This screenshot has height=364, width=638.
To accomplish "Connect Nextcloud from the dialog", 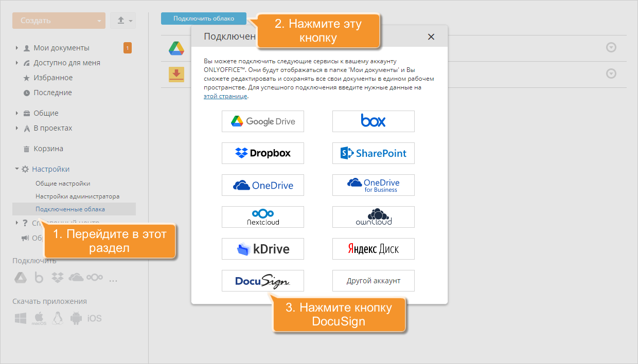I will click(263, 217).
